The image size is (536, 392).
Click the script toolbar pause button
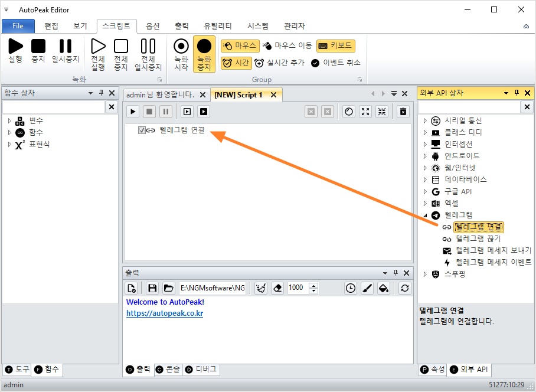click(166, 112)
